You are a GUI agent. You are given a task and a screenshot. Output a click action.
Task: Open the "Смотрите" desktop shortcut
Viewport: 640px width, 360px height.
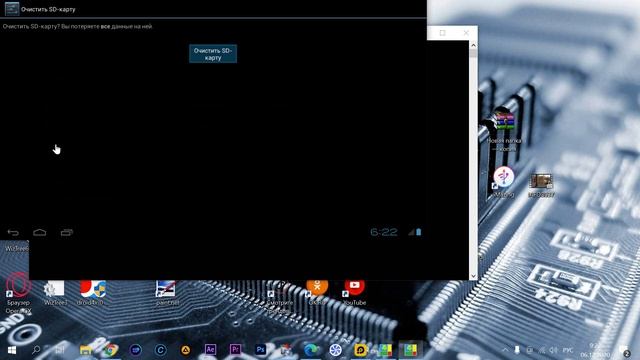280,296
